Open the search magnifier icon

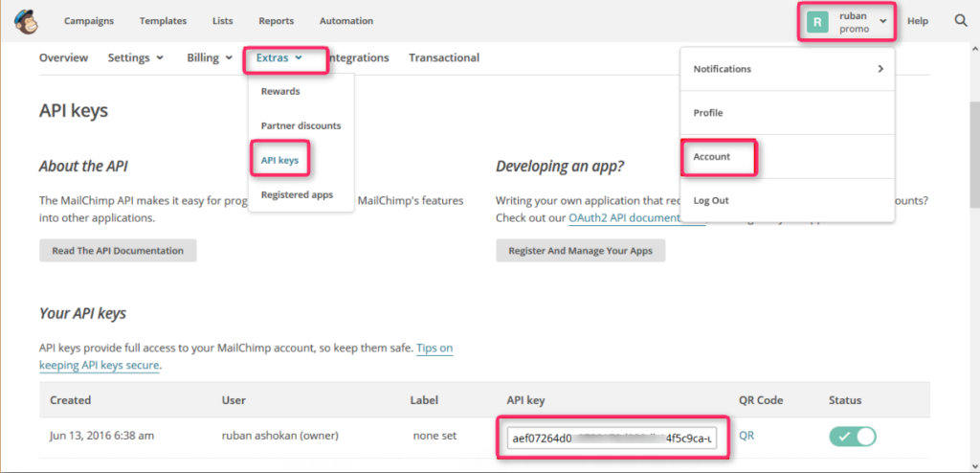click(961, 21)
